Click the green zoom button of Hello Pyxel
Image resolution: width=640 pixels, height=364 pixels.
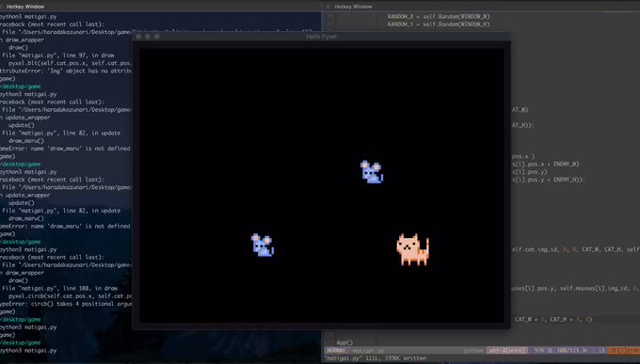coord(157,37)
